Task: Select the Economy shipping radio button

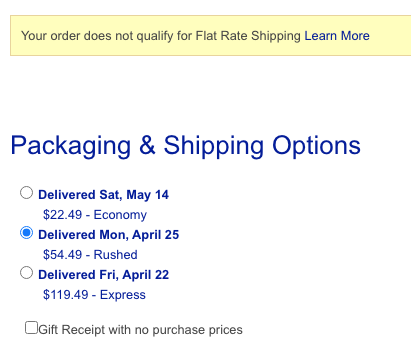Action: tap(26, 193)
